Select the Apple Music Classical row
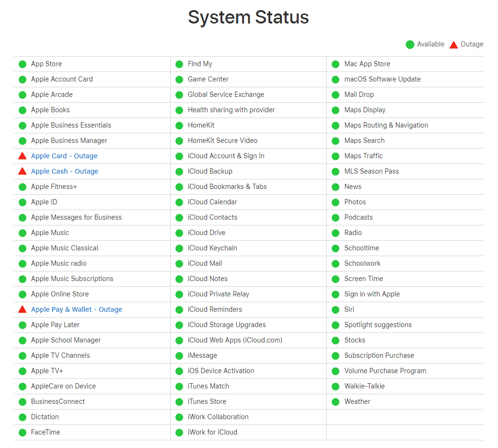The image size is (498, 448). pyautogui.click(x=64, y=248)
